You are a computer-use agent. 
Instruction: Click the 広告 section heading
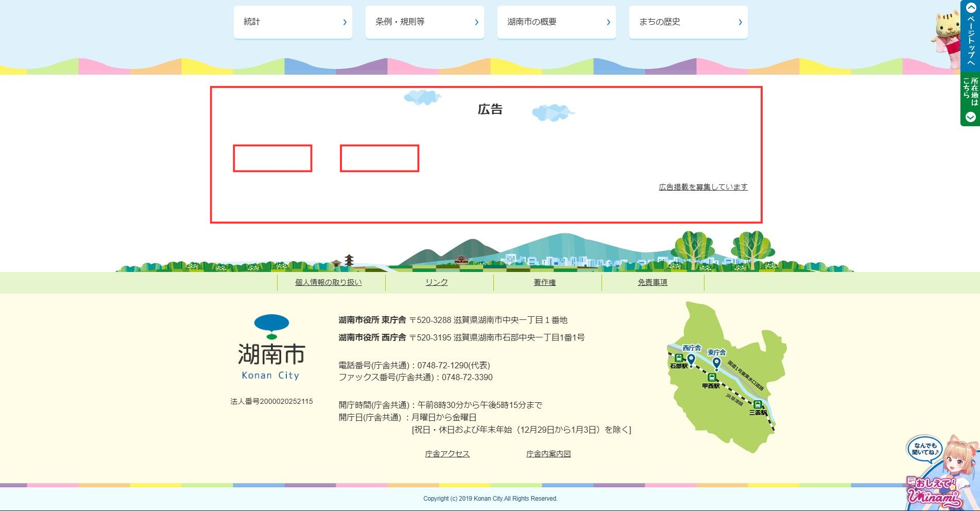coord(490,109)
